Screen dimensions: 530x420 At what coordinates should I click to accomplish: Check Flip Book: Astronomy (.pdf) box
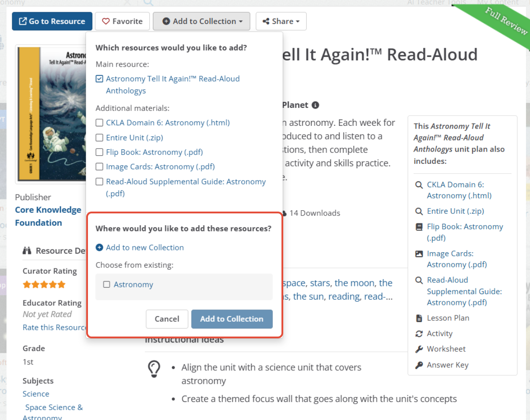click(x=99, y=152)
